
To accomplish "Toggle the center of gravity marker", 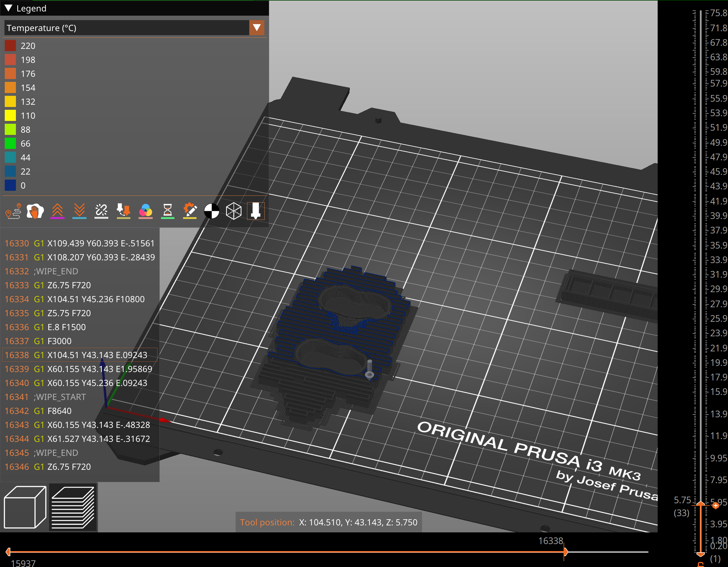I will tap(211, 211).
